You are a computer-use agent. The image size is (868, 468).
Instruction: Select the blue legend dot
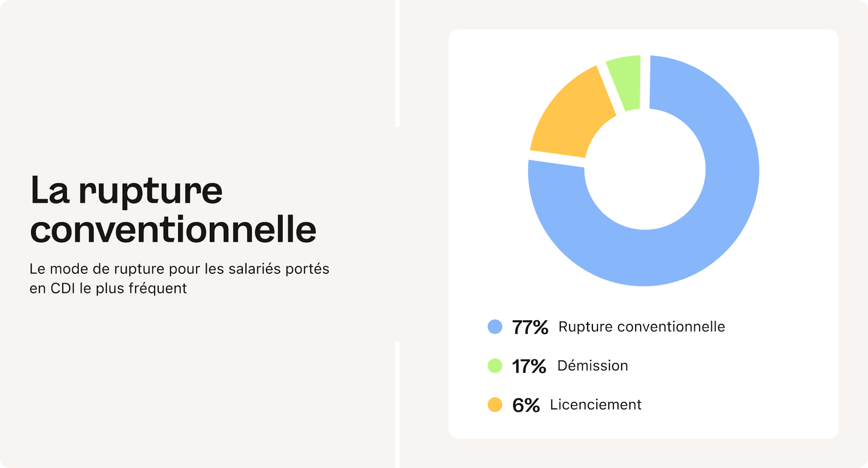(x=495, y=327)
